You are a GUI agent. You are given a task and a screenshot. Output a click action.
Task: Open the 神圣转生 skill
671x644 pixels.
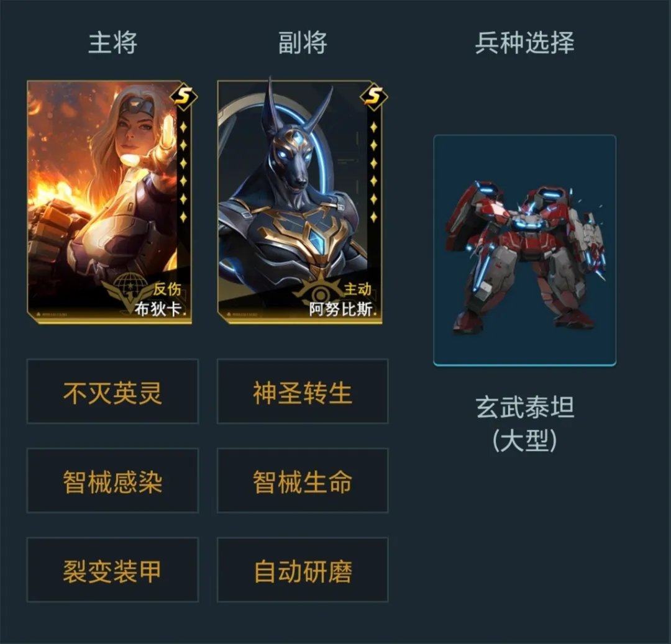click(303, 391)
